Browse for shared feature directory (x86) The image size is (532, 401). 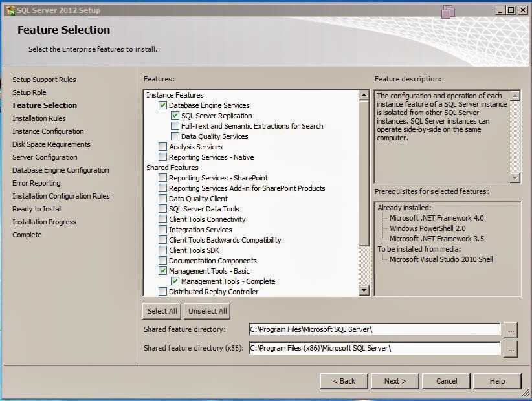point(511,349)
